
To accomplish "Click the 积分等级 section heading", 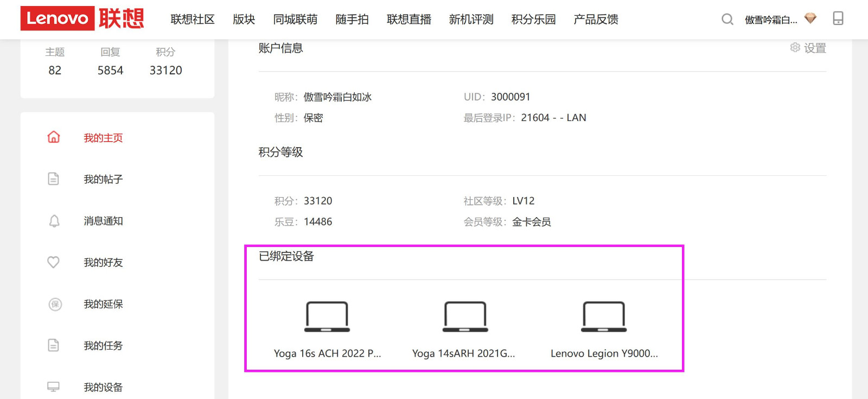I will click(280, 152).
